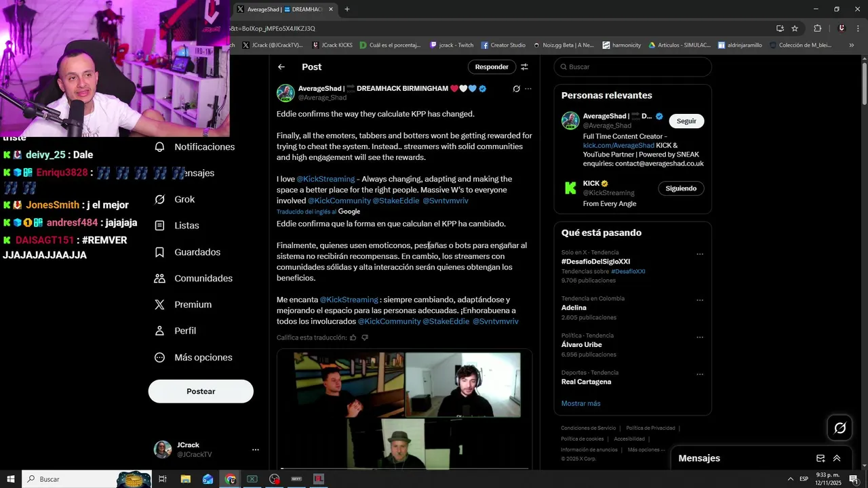Open options dots for Álvaro Uribe trend

click(700, 338)
